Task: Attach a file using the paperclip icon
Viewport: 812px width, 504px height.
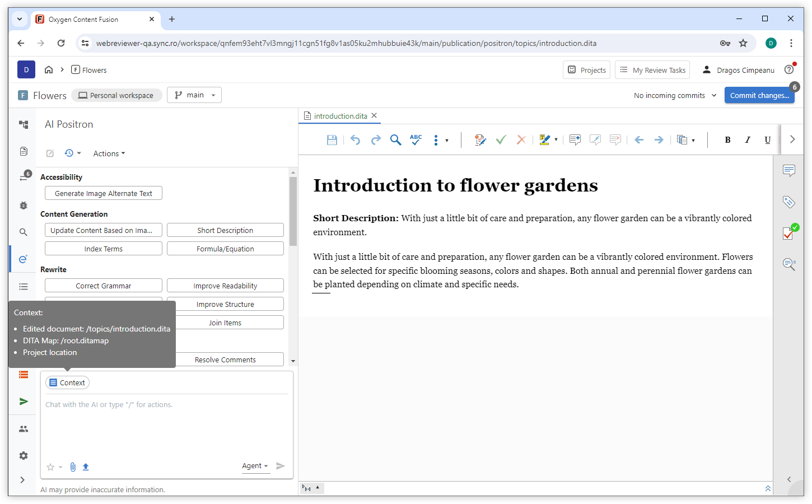Action: point(73,467)
